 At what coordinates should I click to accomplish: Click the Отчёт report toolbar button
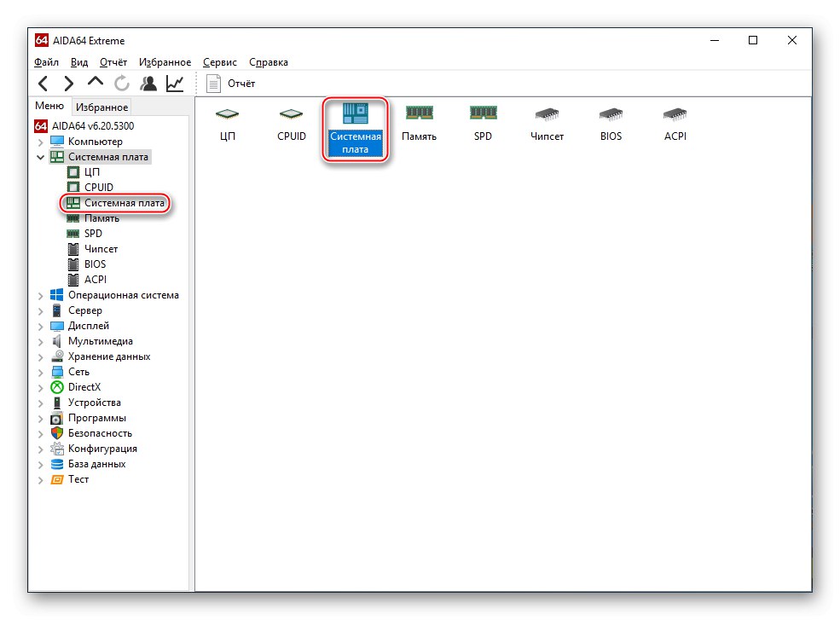pos(231,84)
